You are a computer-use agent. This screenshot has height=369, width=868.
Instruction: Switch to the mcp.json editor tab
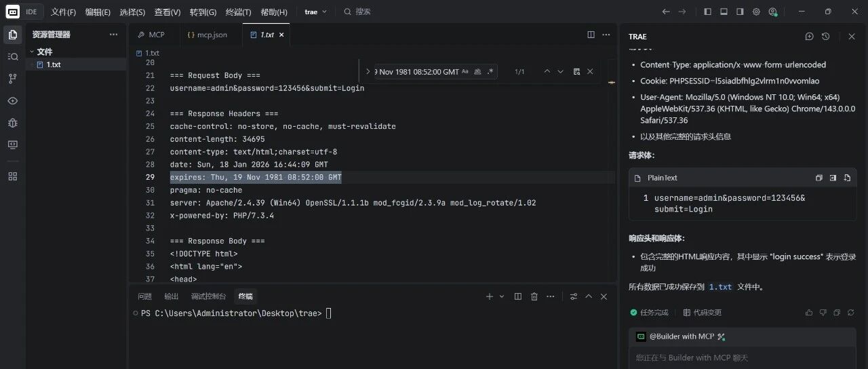[211, 35]
